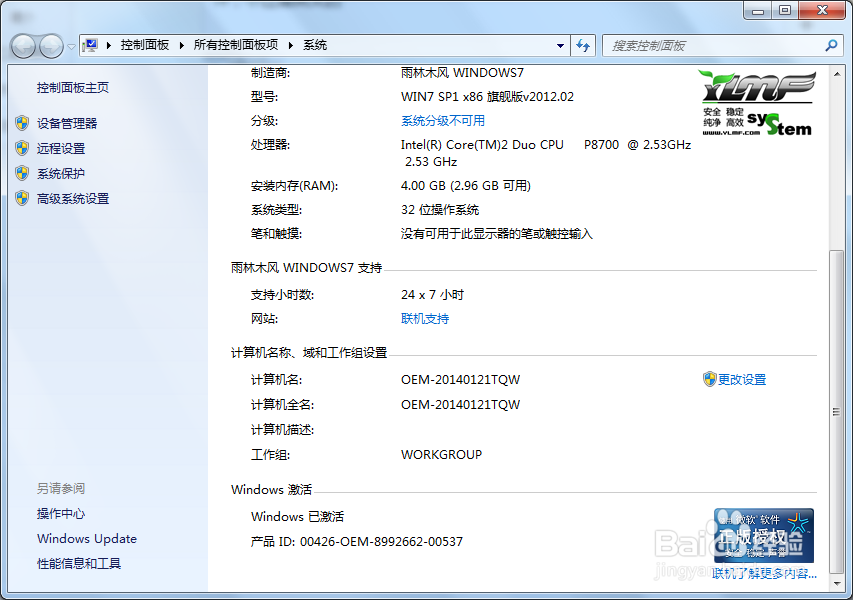Viewport: 853px width, 600px height.
Task: Open 高级系统设置 from the sidebar
Action: tap(73, 199)
